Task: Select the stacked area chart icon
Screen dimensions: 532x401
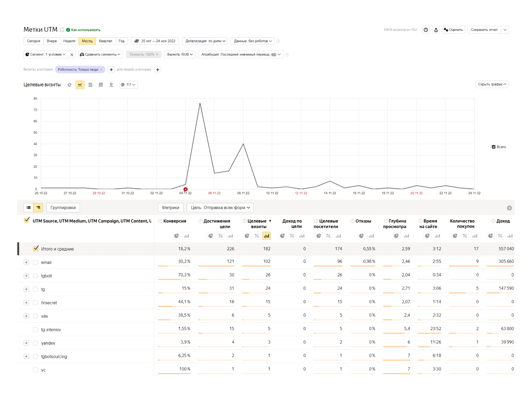Action: (90, 85)
